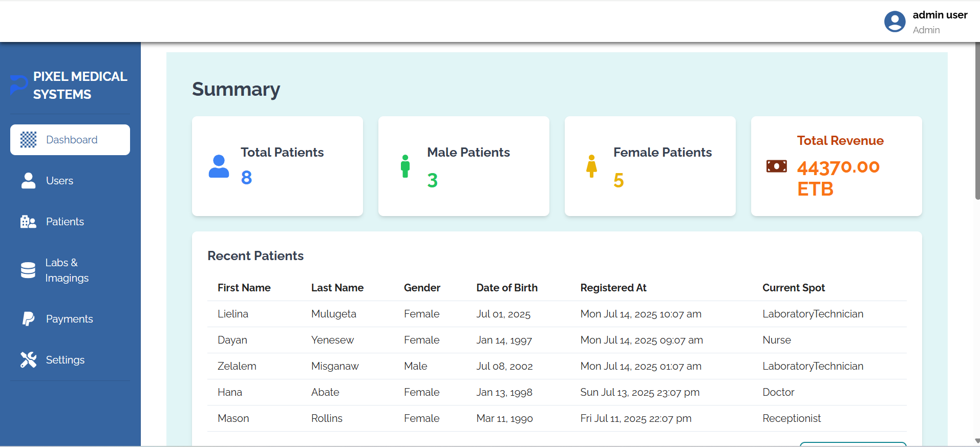Image resolution: width=980 pixels, height=447 pixels.
Task: Click the Total Patients count 8
Action: pyautogui.click(x=246, y=178)
